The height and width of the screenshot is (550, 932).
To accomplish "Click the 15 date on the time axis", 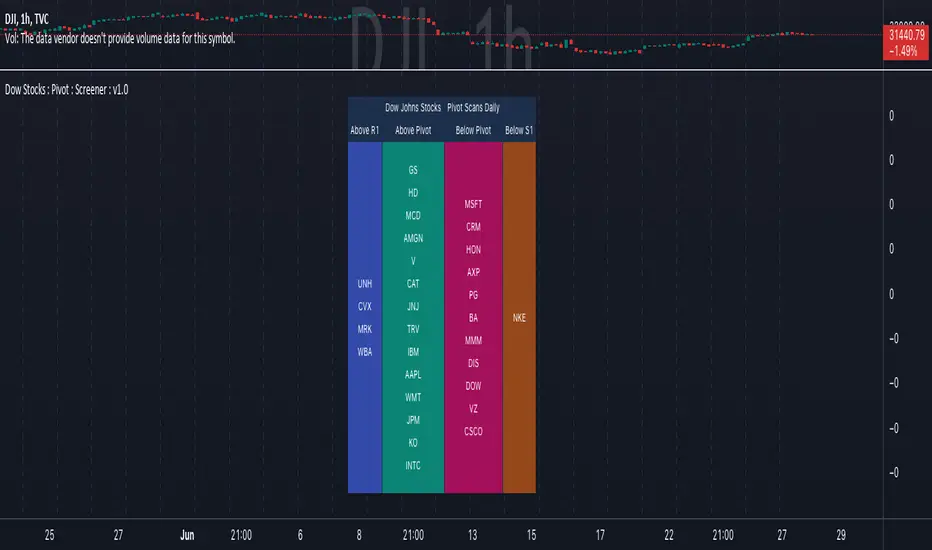I will point(531,535).
